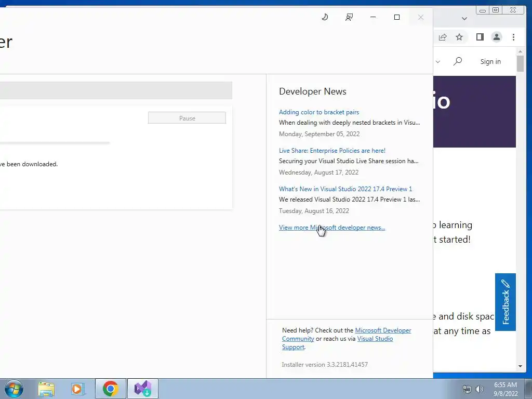This screenshot has height=399, width=532.
Task: Restore down the Chrome window
Action: coord(496,10)
